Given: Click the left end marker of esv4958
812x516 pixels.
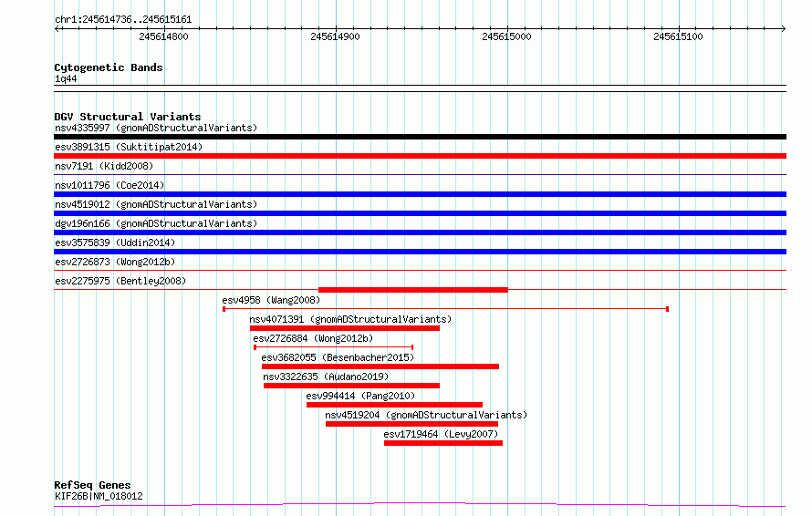Looking at the screenshot, I should coord(224,309).
